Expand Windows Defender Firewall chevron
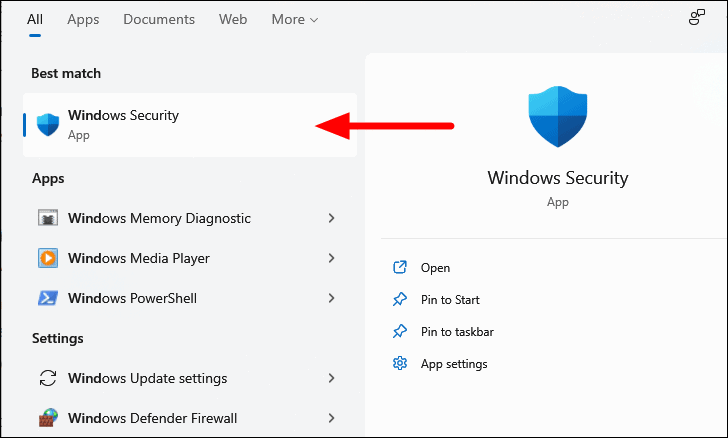 tap(331, 418)
